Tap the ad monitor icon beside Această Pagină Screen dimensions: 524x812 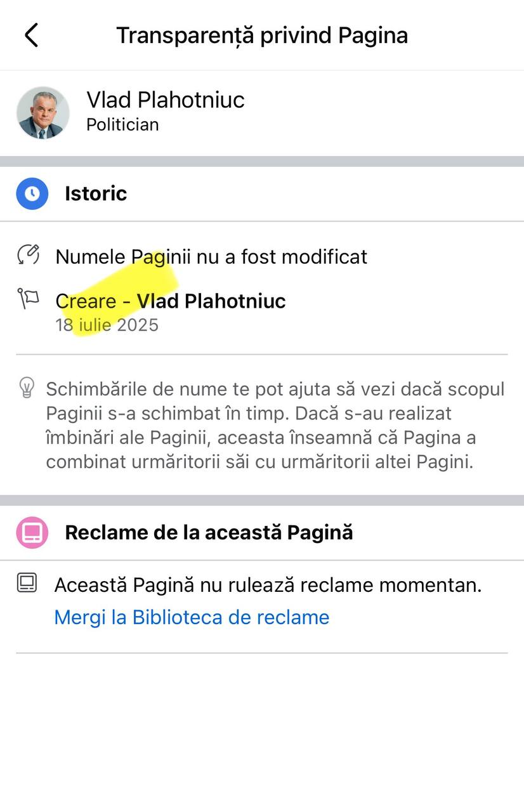point(27,583)
